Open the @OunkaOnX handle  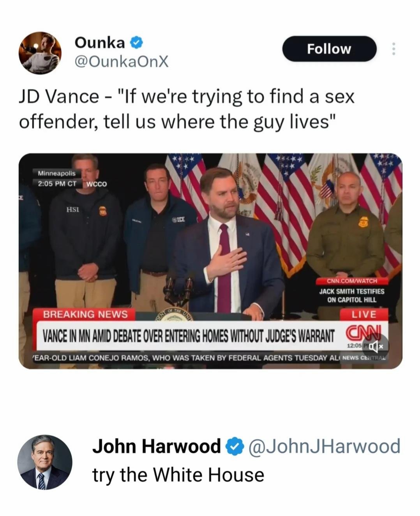click(x=121, y=61)
